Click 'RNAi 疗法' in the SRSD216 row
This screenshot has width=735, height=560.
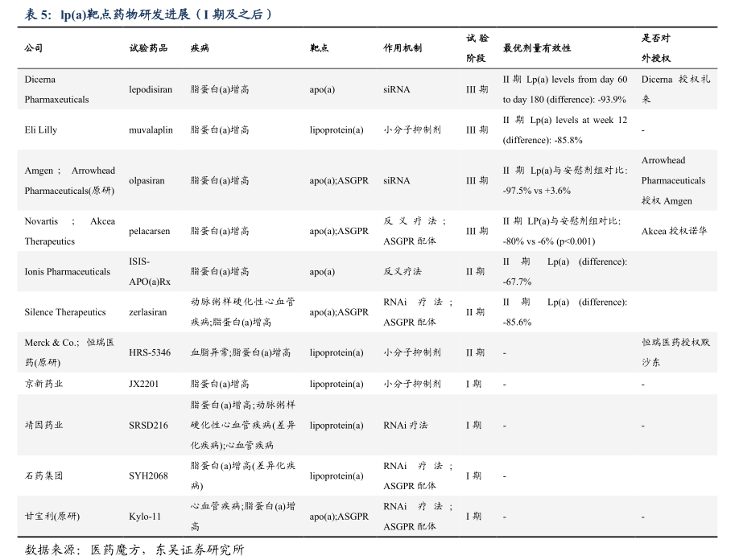(x=406, y=425)
